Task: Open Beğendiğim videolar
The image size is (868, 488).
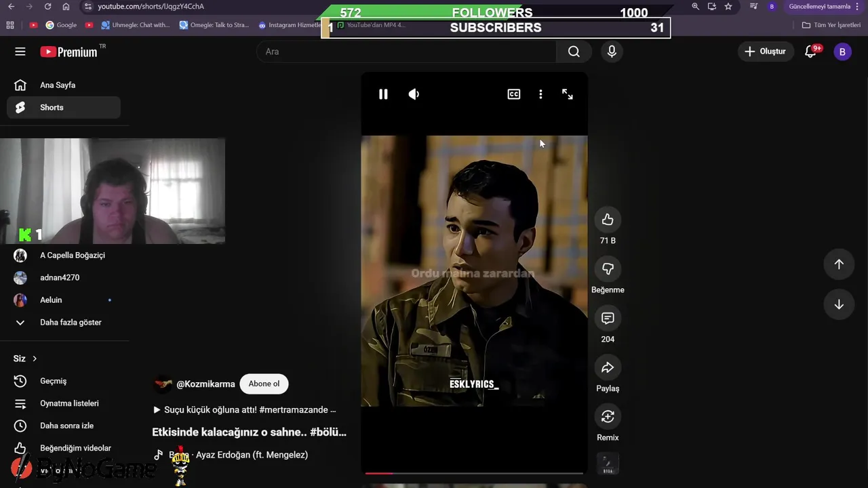Action: click(64, 448)
